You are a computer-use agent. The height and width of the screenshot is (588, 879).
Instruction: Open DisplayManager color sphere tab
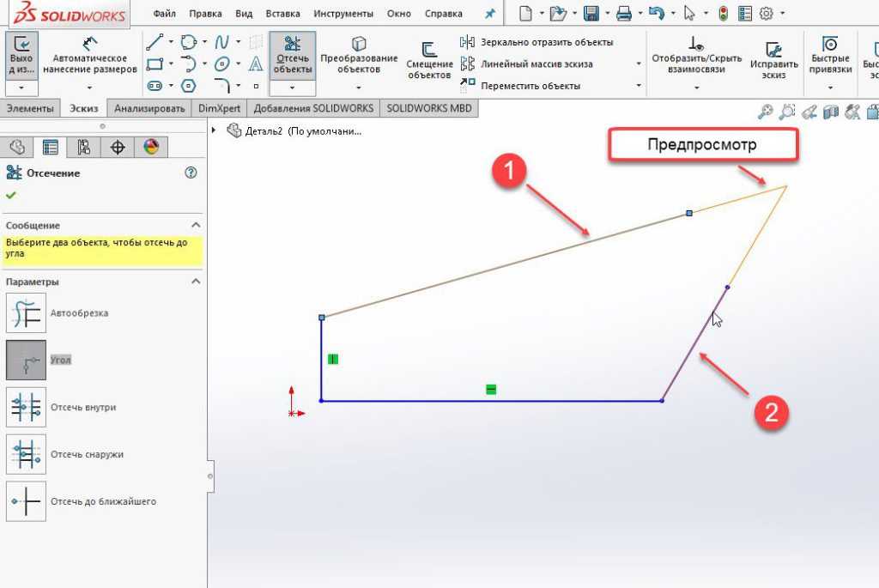pos(151,147)
